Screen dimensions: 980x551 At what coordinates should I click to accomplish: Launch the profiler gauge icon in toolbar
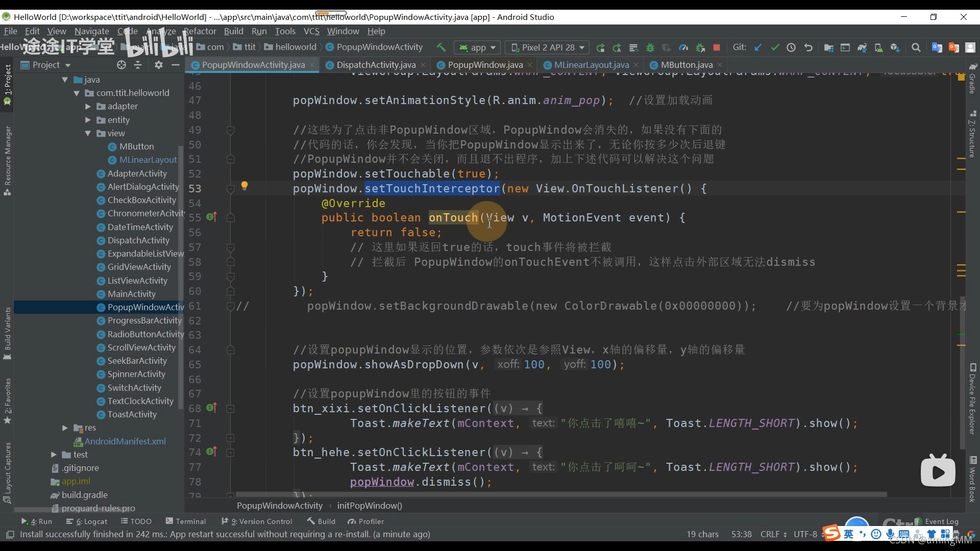click(683, 47)
